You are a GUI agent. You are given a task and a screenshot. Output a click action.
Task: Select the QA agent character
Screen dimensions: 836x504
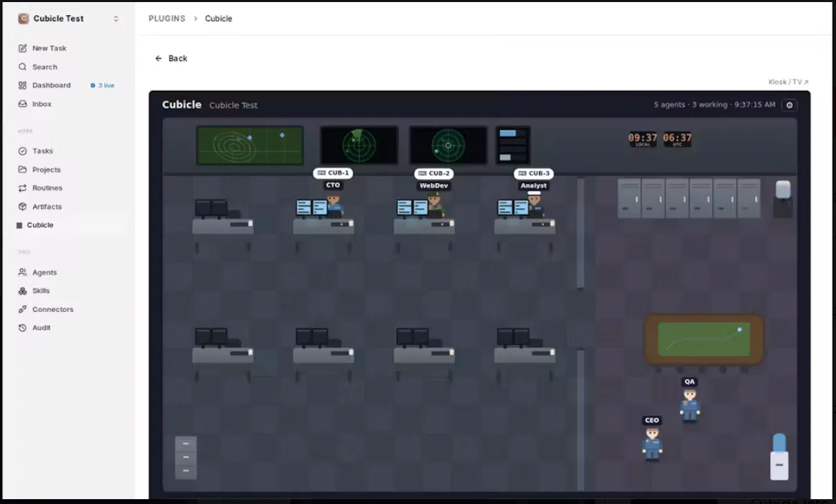pyautogui.click(x=690, y=405)
